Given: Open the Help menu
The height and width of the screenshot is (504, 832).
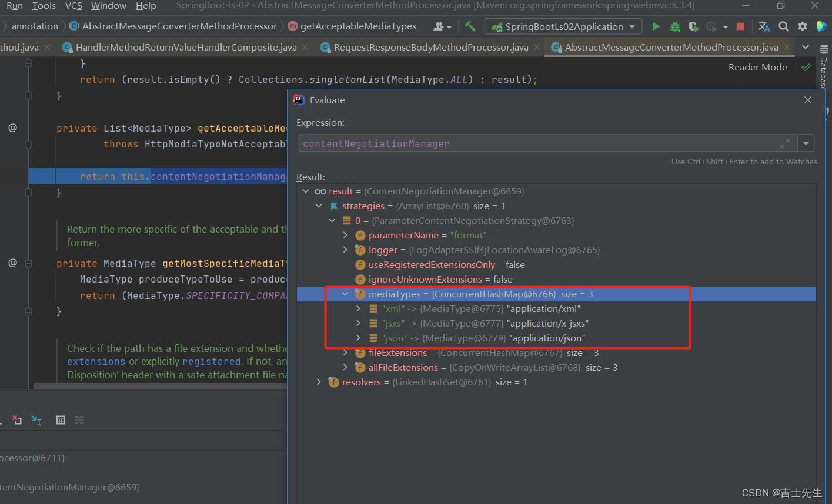Looking at the screenshot, I should (146, 6).
